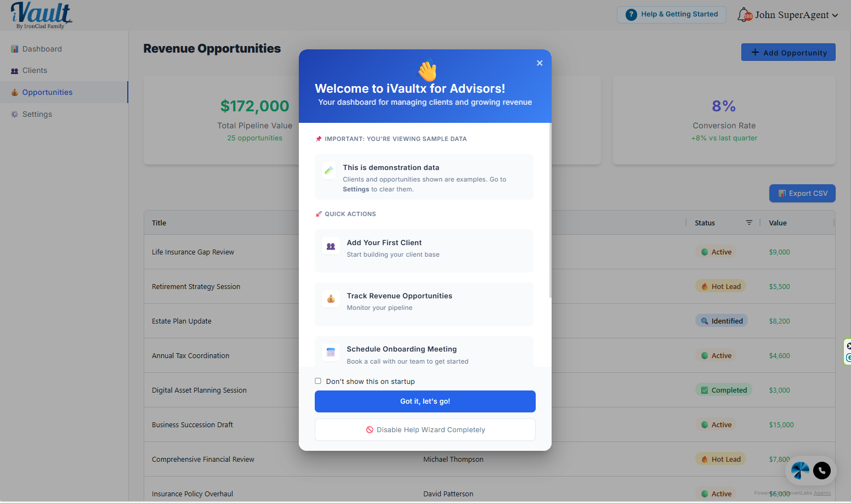Click the Settings gear icon in sidebar
Viewport: 851px width, 504px height.
(x=15, y=114)
